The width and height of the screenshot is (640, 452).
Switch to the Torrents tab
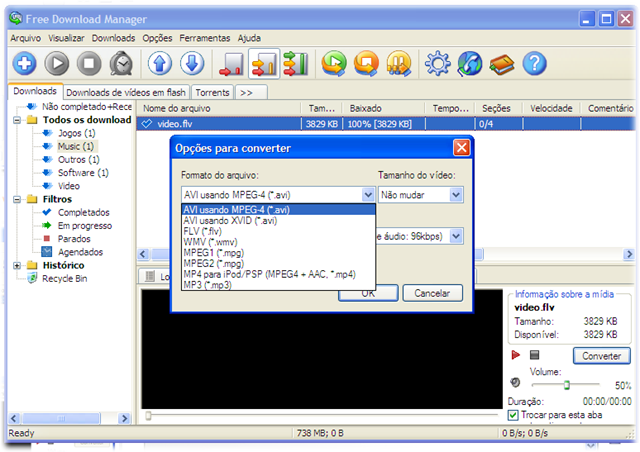[212, 93]
